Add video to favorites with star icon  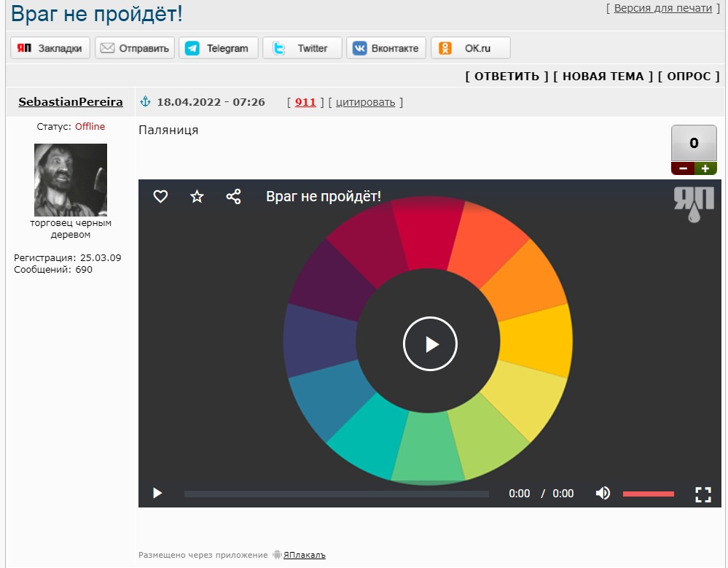197,196
